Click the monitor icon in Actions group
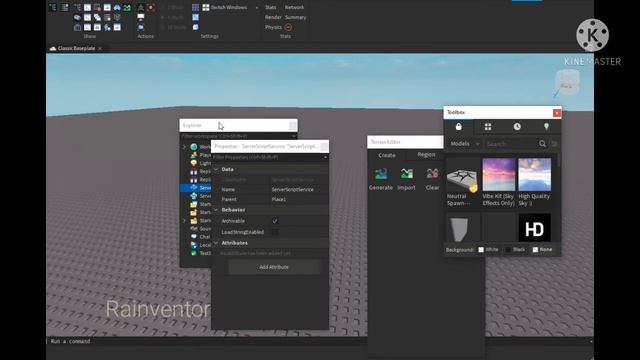The image size is (640, 360). coord(141,17)
